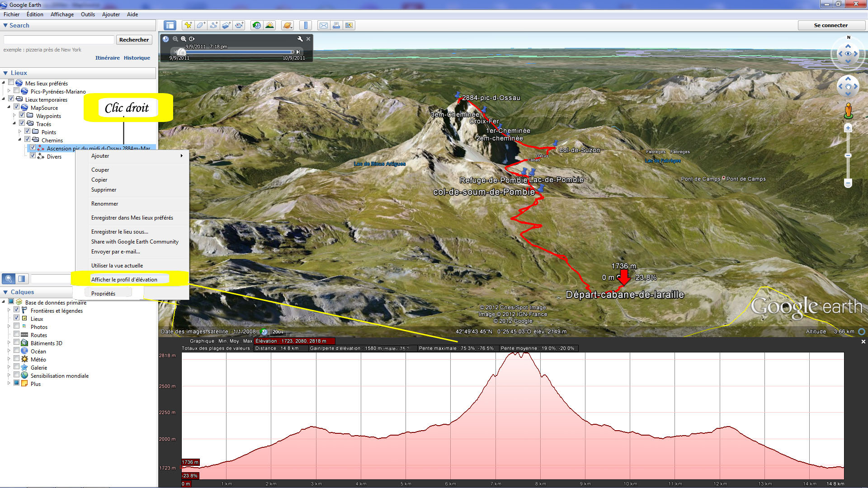
Task: Open view in Google Maps icon
Action: click(349, 25)
